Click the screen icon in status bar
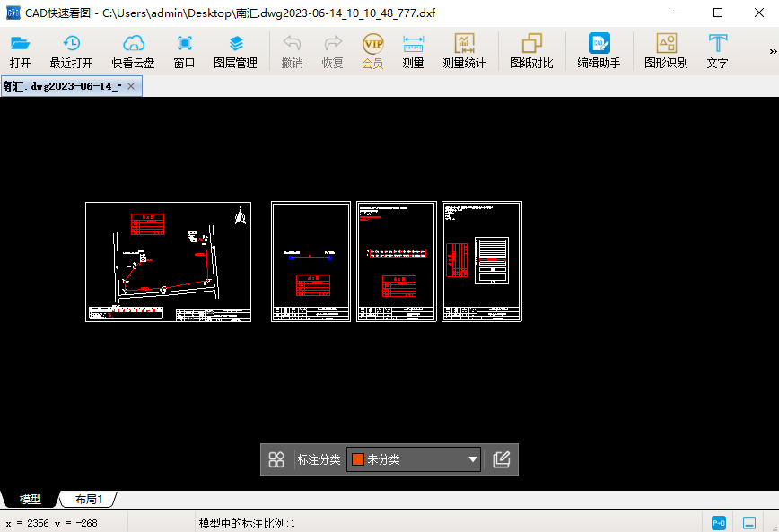The height and width of the screenshot is (532, 779). (749, 522)
